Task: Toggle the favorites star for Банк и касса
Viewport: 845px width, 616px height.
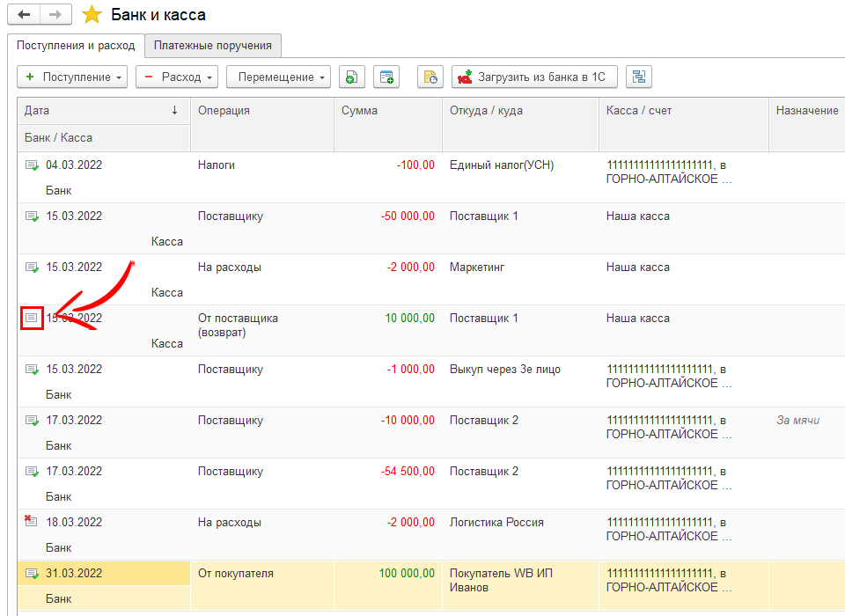Action: click(91, 15)
